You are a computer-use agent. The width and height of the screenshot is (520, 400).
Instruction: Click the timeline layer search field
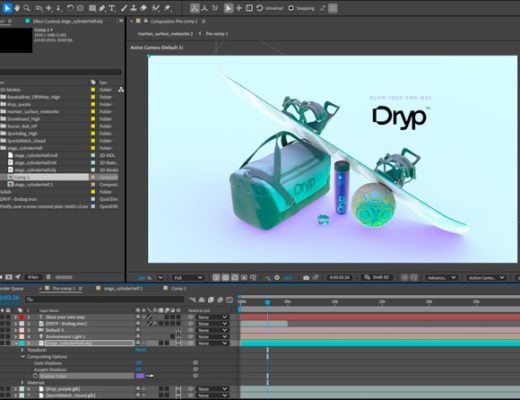[105, 299]
